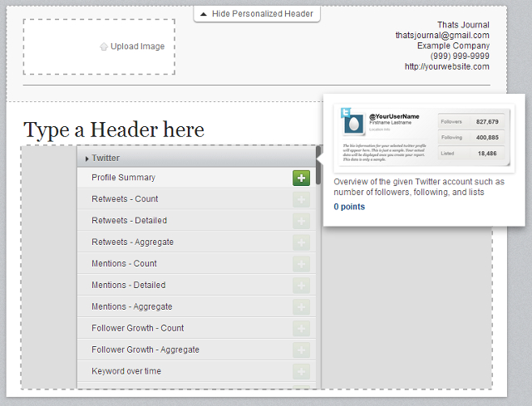
Task: Select the Retweets - Count row
Action: (196, 199)
